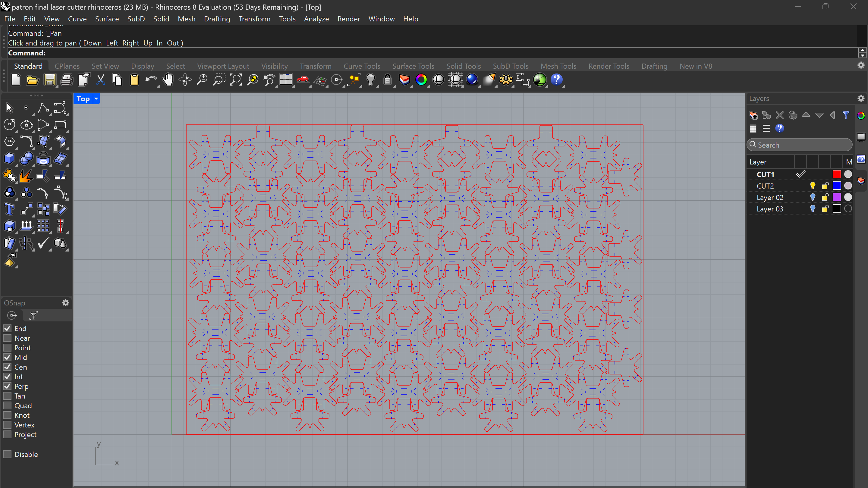Toggle the Cen osnap checkbox
Screen dimensions: 868x488
coord(7,367)
